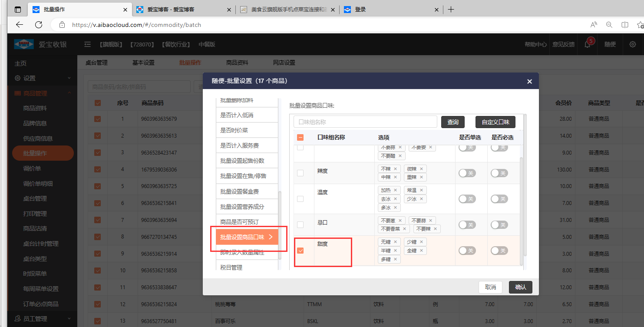Open the settings gear icon in the top-right header
644x327 pixels.
tap(633, 44)
